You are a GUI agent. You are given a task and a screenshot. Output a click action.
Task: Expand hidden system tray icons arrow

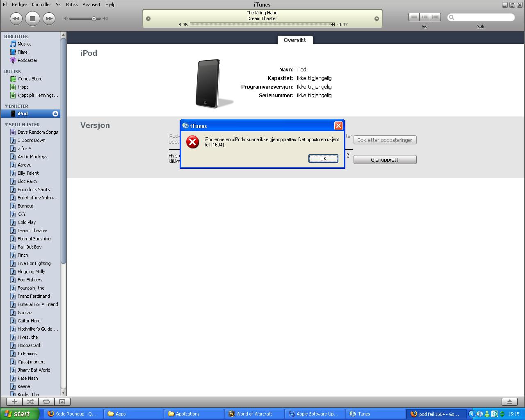[472, 414]
